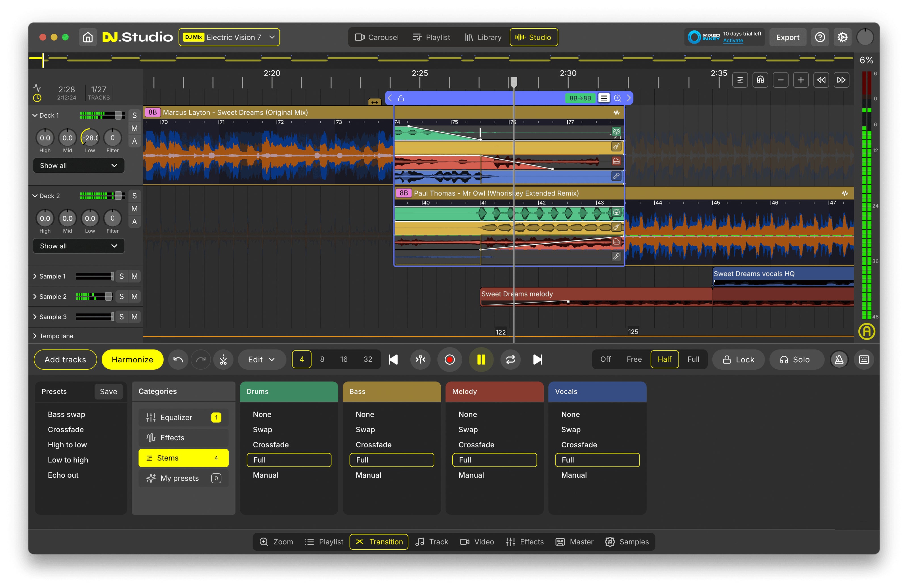Viewport: 908px width, 588px height.
Task: Click the timeline list view icon
Action: (x=740, y=80)
